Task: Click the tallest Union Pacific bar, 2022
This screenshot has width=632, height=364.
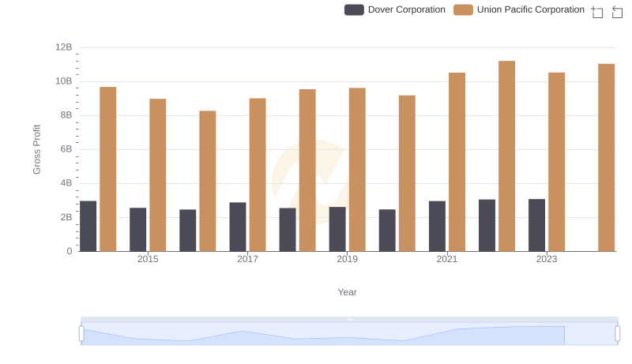Action: click(x=506, y=156)
